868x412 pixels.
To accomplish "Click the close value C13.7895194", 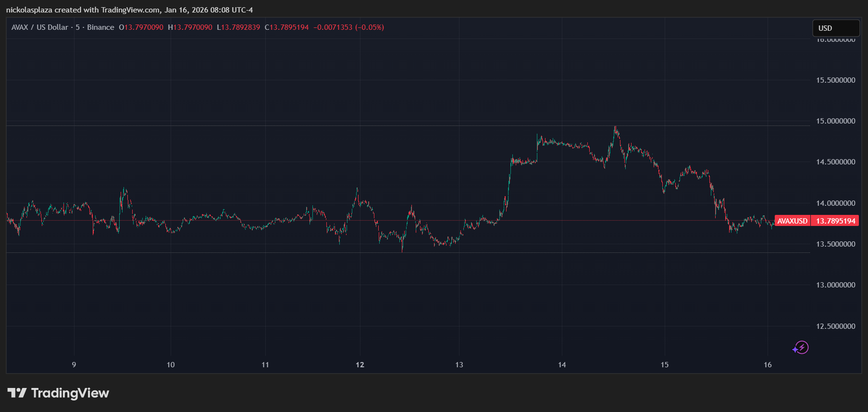I will click(x=286, y=27).
